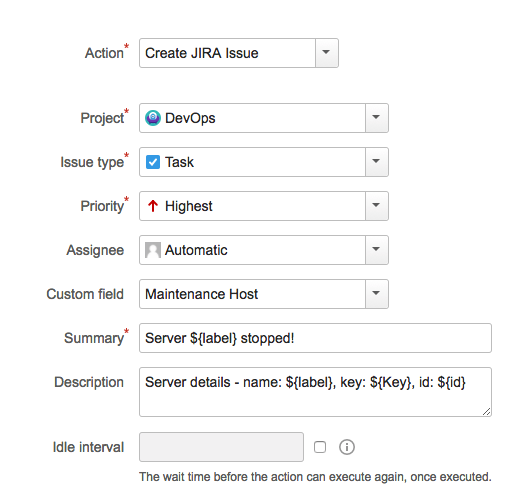Viewport: 525px width, 501px height.
Task: Expand the Priority dropdown arrow
Action: [x=376, y=206]
